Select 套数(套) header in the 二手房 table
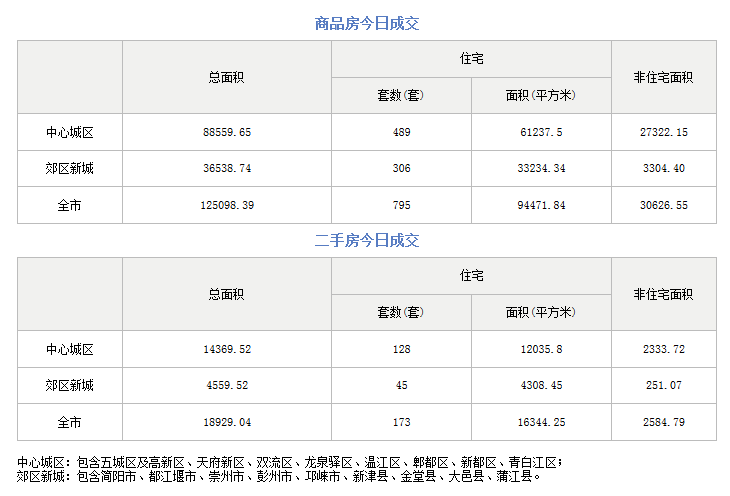 click(x=401, y=312)
